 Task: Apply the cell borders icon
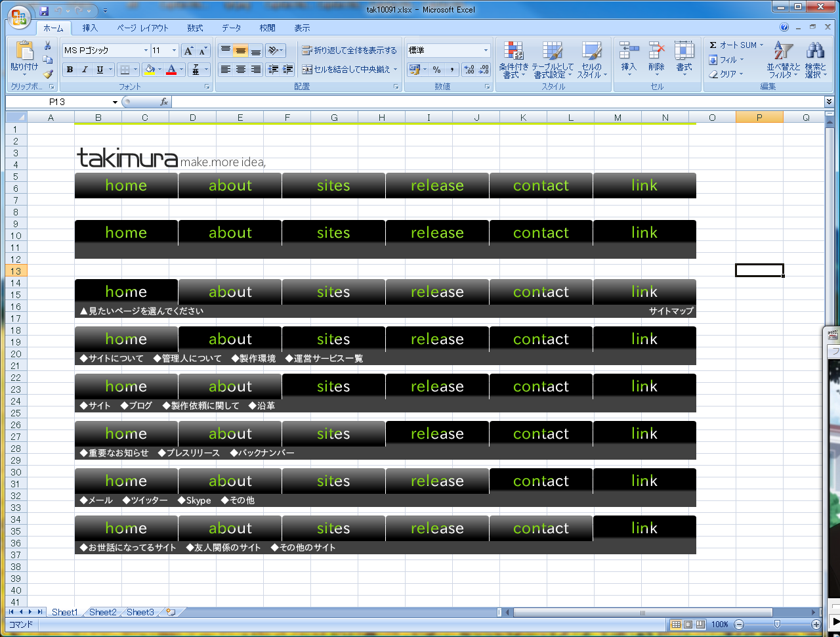[x=125, y=70]
